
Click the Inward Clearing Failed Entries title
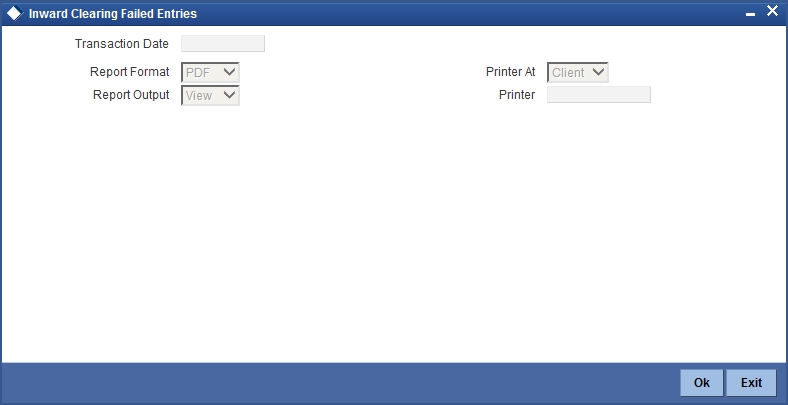coord(113,14)
